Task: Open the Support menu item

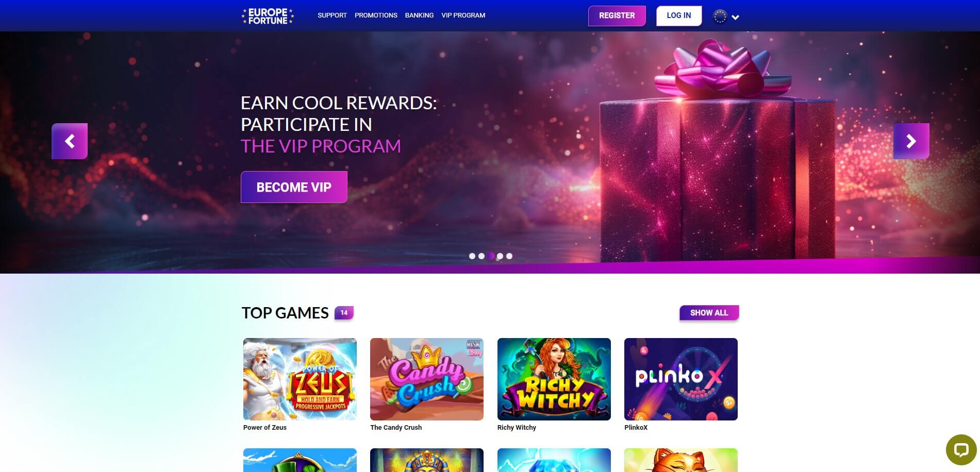Action: [x=332, y=15]
